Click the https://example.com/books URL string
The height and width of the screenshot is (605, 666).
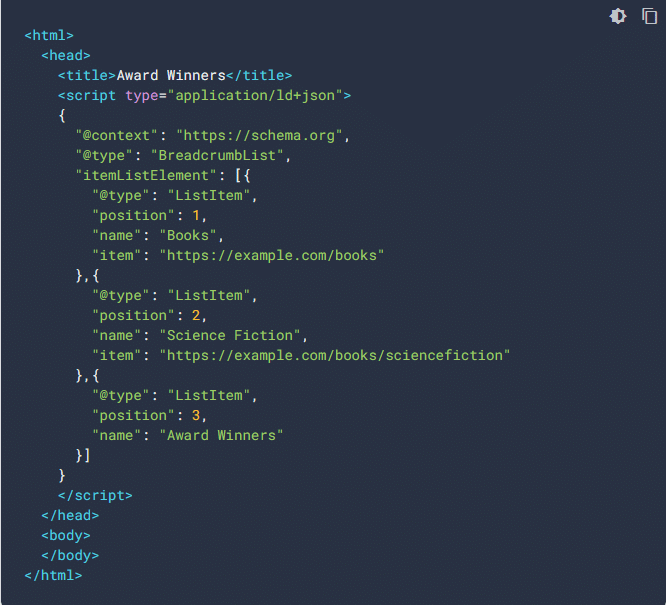pyautogui.click(x=271, y=255)
